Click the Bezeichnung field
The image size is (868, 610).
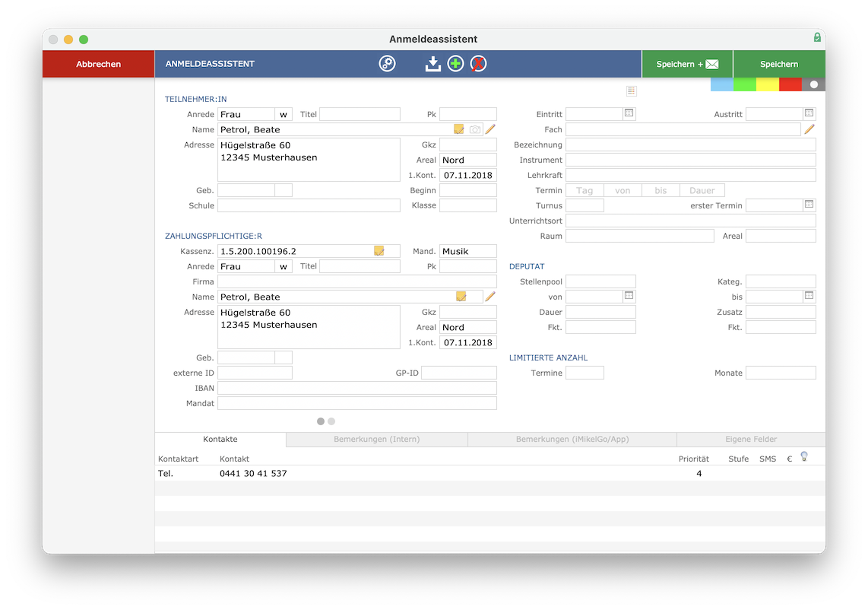coord(691,145)
